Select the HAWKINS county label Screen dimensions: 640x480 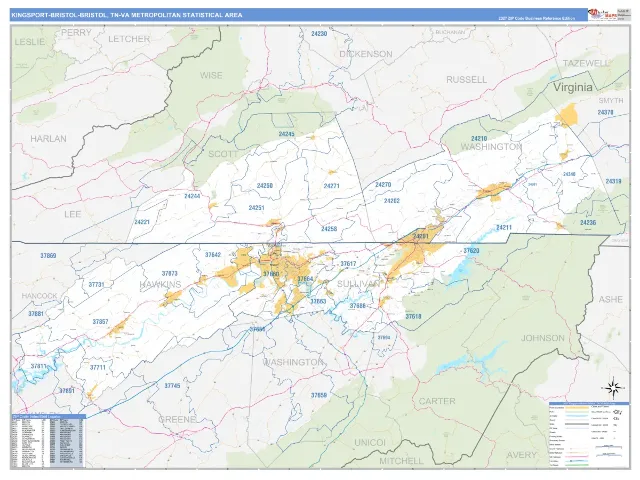coord(160,284)
